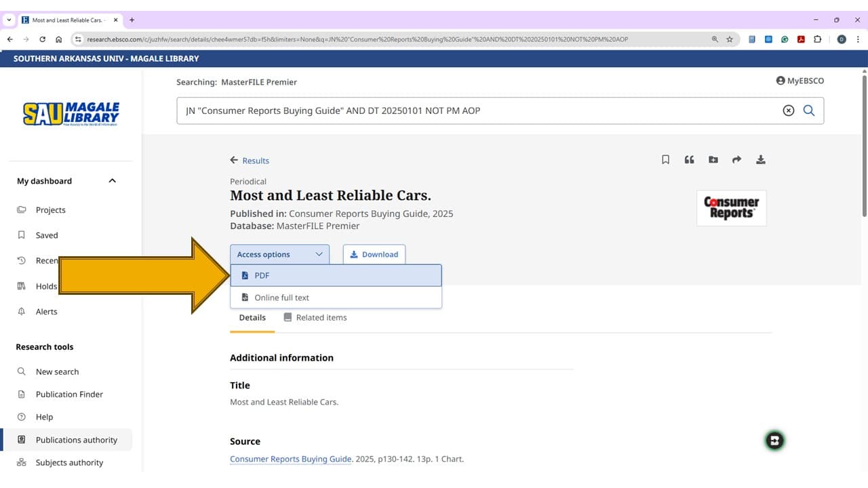Start a New search
This screenshot has width=868, height=488.
coord(57,372)
